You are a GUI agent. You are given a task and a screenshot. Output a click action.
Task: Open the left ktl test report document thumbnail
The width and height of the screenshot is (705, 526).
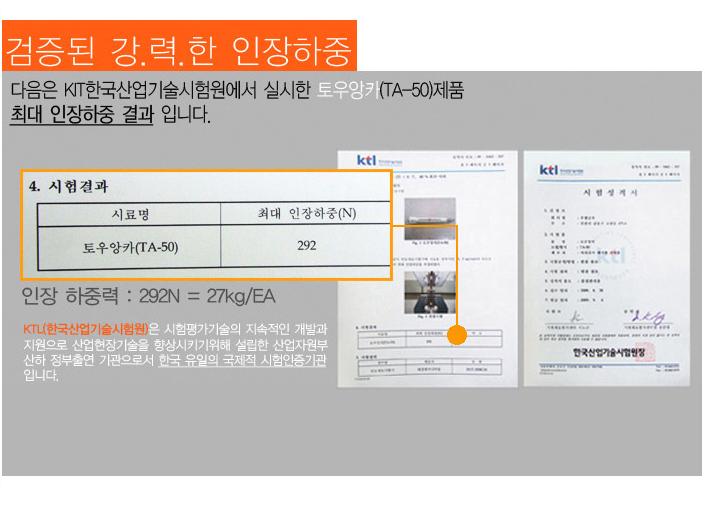point(427,269)
